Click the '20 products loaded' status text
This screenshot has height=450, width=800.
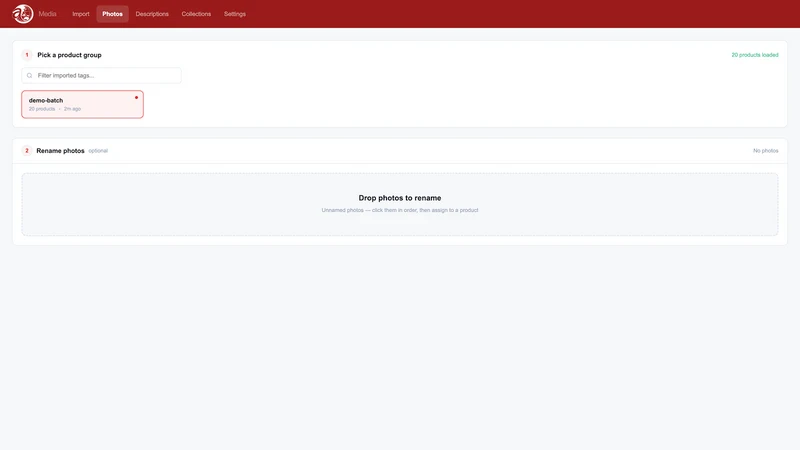click(x=755, y=55)
